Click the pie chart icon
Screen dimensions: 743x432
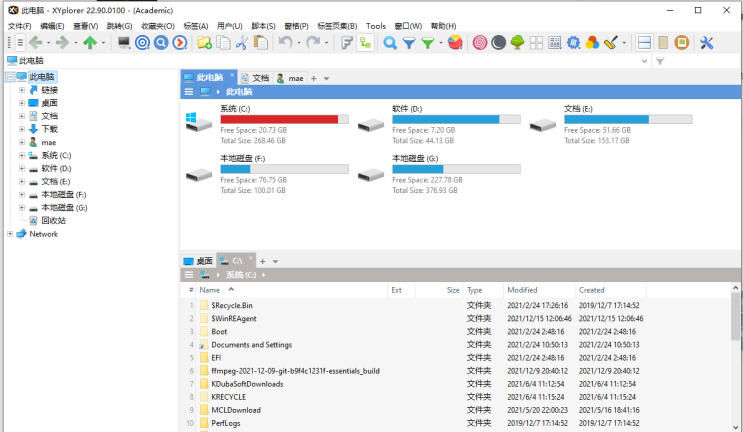tap(455, 43)
